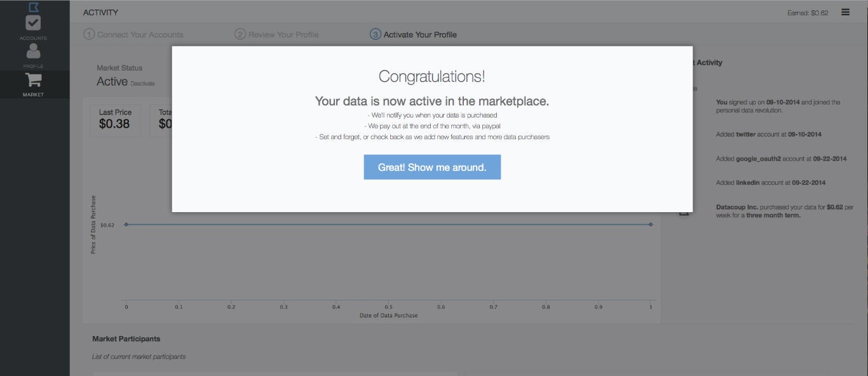Go to 'Review Your Profile' step
The image size is (868, 376).
pos(283,34)
